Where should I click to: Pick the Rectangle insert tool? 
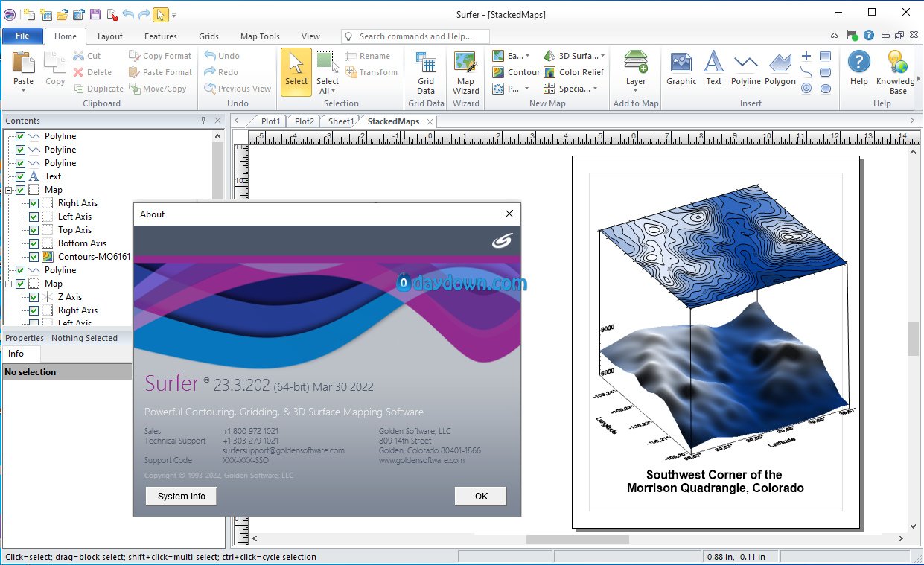coord(826,56)
